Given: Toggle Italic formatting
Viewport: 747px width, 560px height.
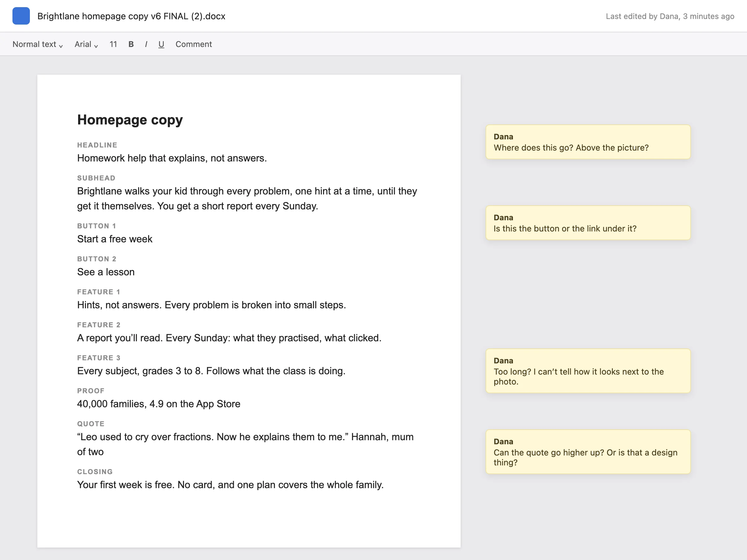Looking at the screenshot, I should [146, 44].
